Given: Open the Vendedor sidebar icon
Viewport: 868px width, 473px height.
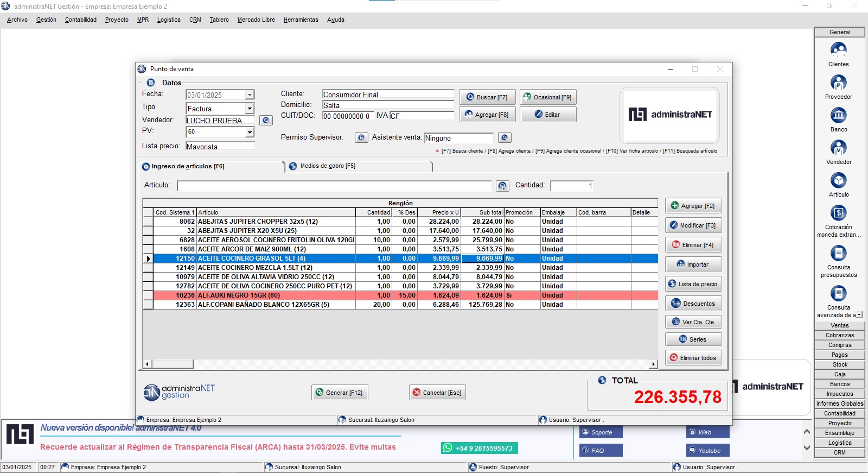Looking at the screenshot, I should point(838,148).
